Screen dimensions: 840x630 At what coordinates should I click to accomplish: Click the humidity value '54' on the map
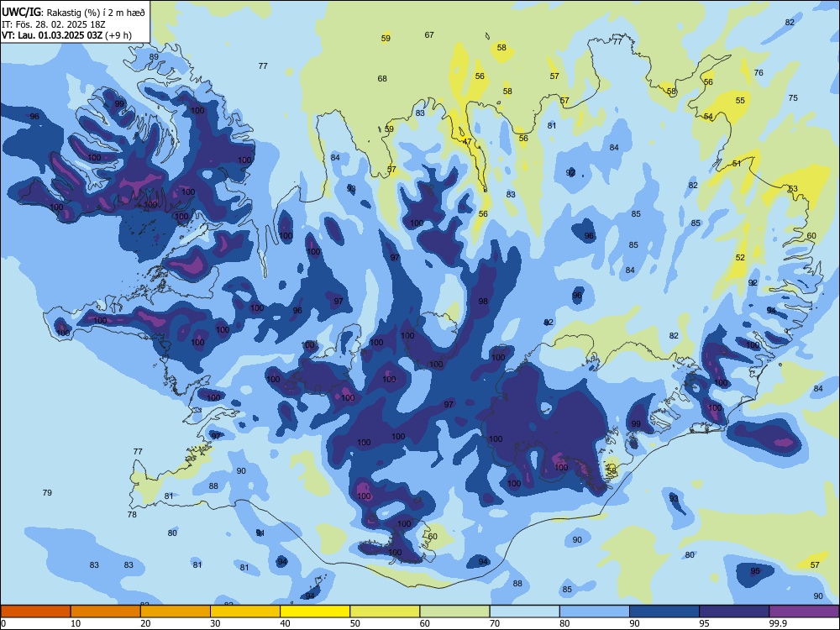click(x=708, y=117)
